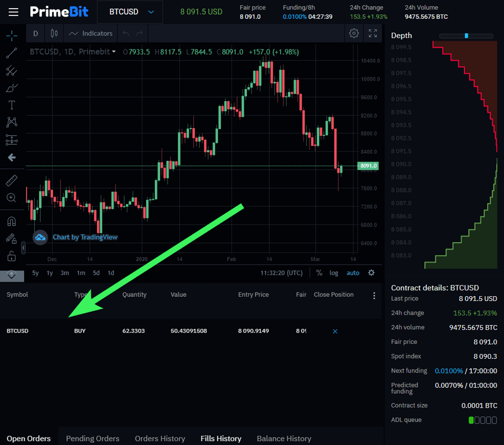Toggle logarithmic scale on chart
The height and width of the screenshot is (445, 504).
coord(334,273)
